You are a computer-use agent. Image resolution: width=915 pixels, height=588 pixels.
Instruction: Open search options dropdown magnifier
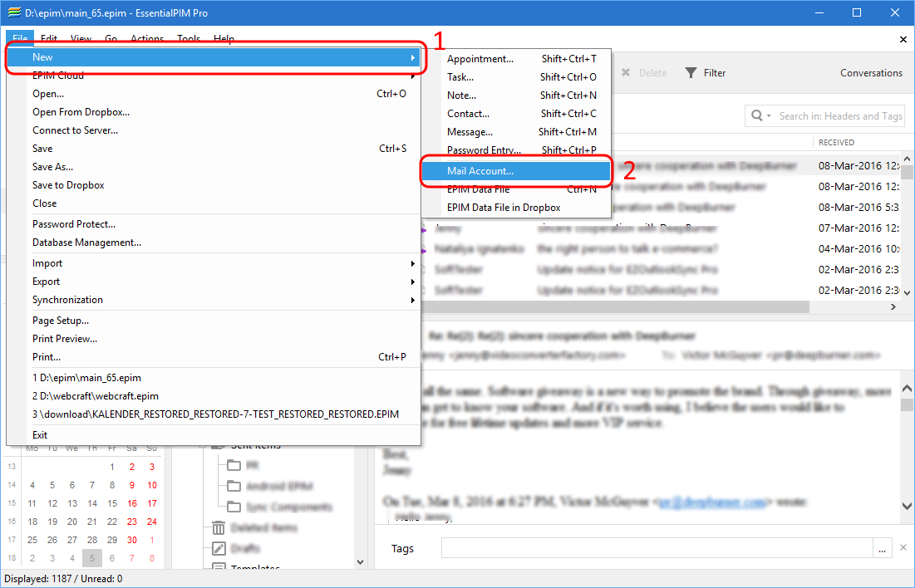pos(761,115)
